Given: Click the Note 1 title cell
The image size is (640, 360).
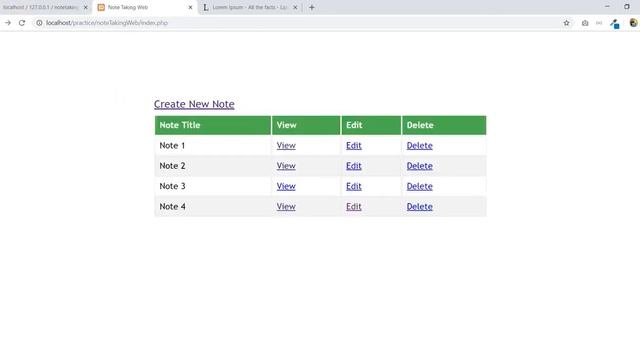Looking at the screenshot, I should 213,146.
